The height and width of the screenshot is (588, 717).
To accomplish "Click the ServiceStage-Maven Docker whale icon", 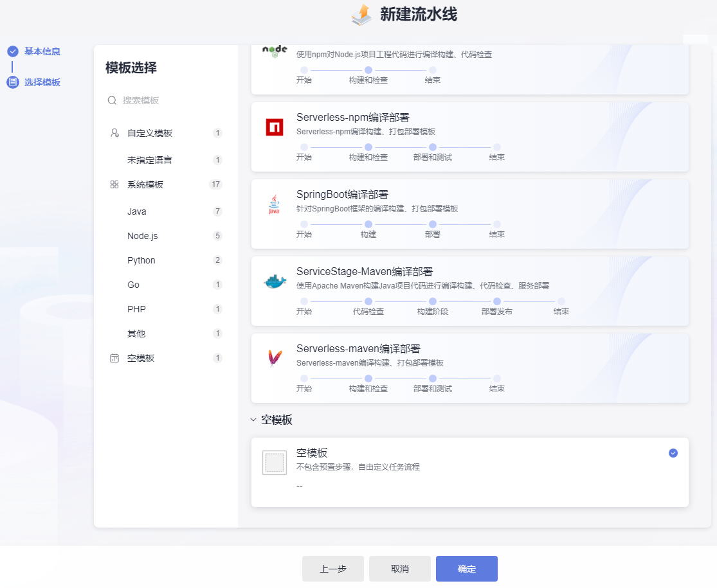I will [x=275, y=281].
